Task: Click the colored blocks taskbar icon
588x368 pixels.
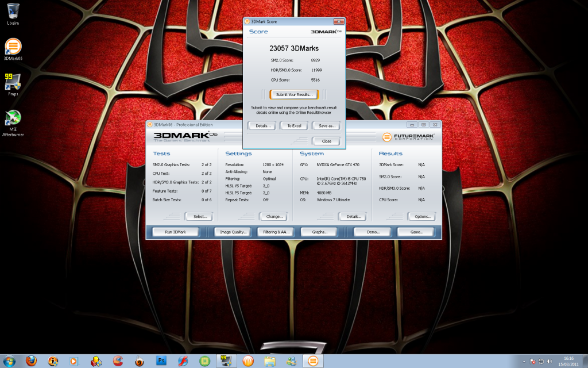Action: tap(96, 361)
